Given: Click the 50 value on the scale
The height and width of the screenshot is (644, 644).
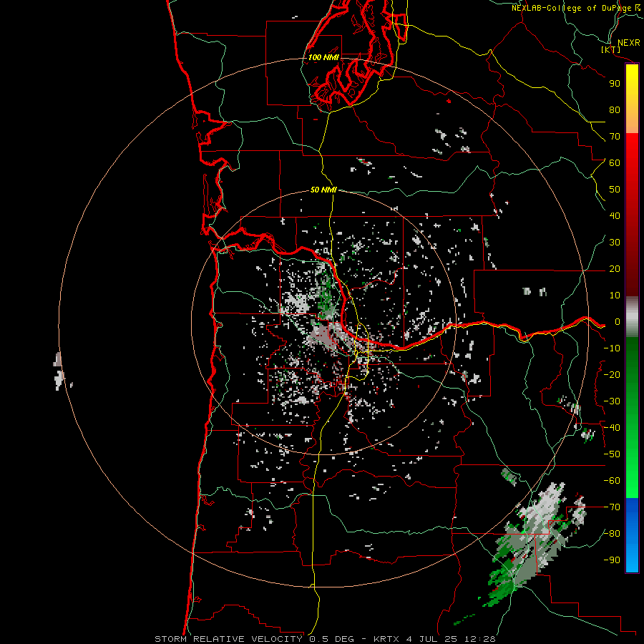Looking at the screenshot, I should [615, 190].
